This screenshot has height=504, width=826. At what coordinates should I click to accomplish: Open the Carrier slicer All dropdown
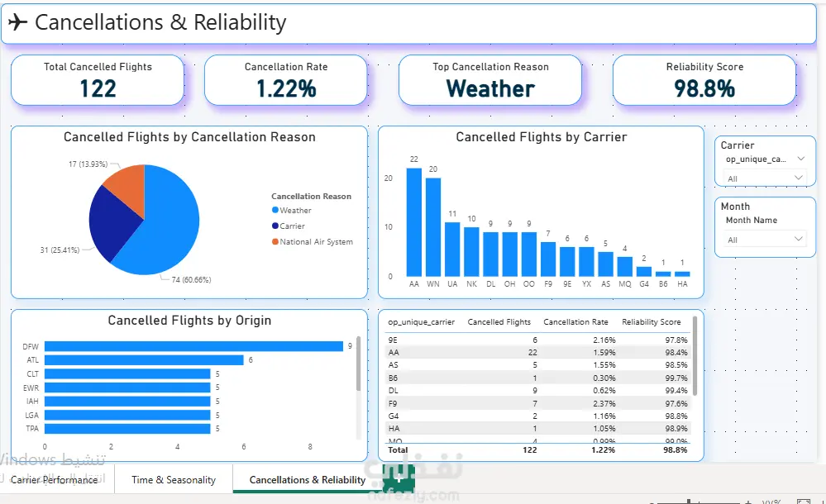pos(765,178)
